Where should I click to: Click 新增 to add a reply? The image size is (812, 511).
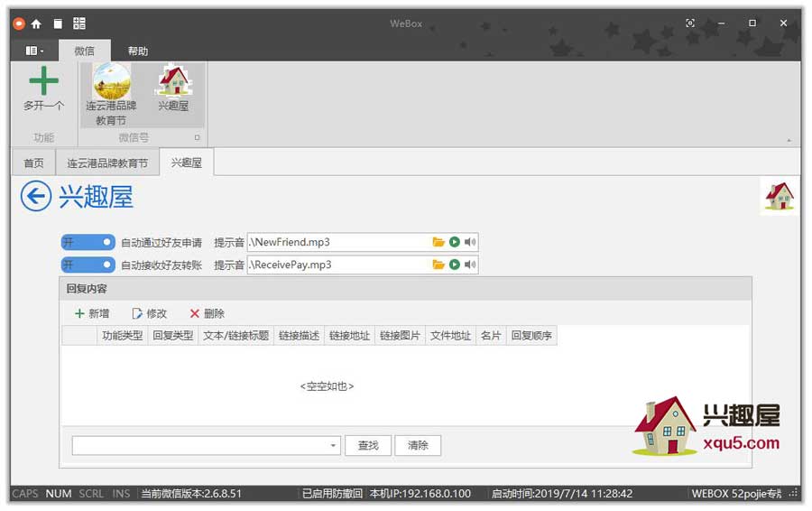tap(92, 313)
